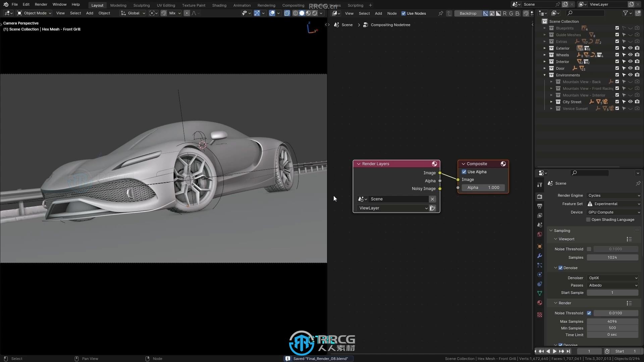Open Object Mode dropdown
Viewport: 644px width, 362px height.
pos(34,13)
